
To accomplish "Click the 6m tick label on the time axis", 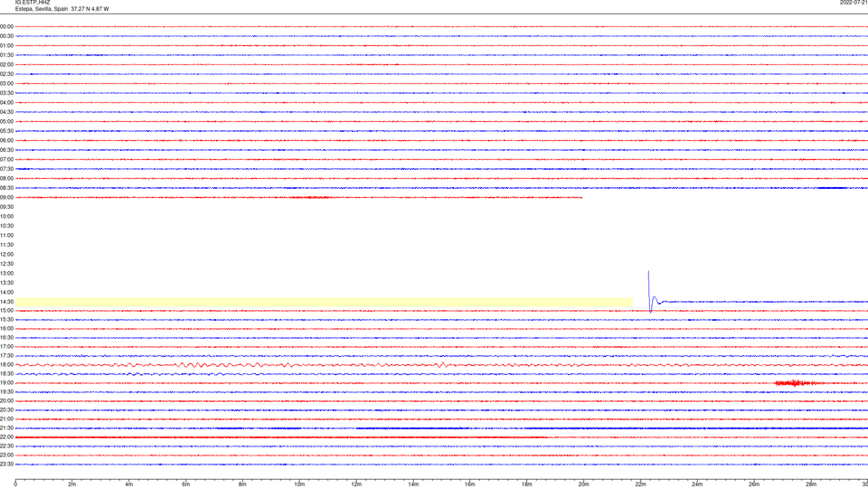I will [x=186, y=484].
